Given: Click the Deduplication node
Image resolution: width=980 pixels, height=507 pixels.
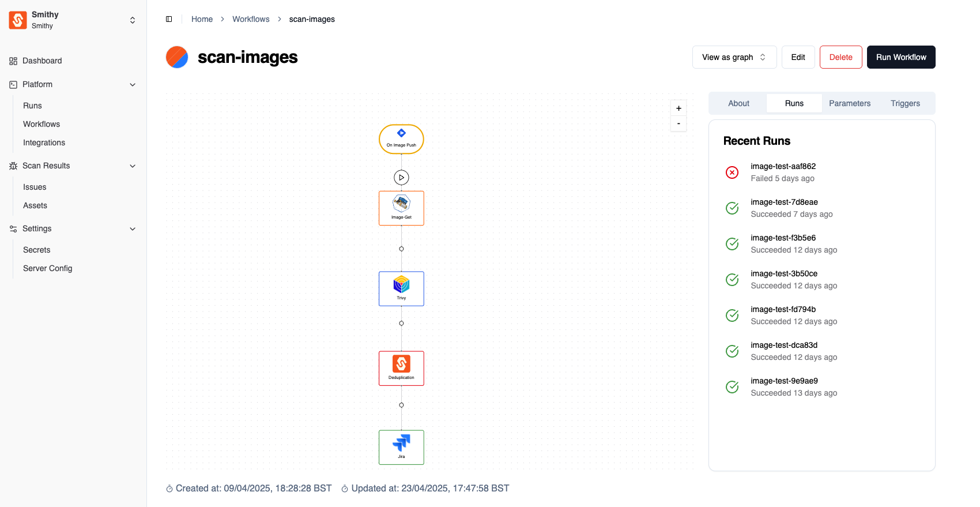Looking at the screenshot, I should [x=401, y=368].
